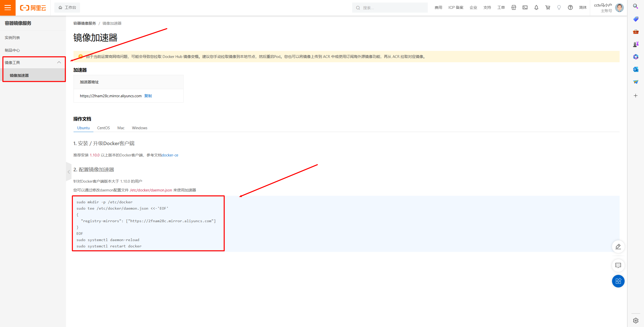Open the 支持 support menu
Image resolution: width=644 pixels, height=327 pixels.
(x=487, y=8)
